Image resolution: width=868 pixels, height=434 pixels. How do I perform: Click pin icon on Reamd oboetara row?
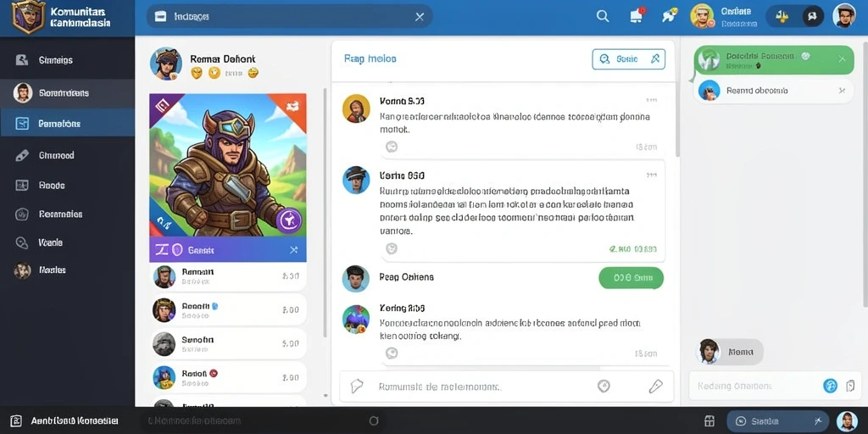(x=843, y=90)
